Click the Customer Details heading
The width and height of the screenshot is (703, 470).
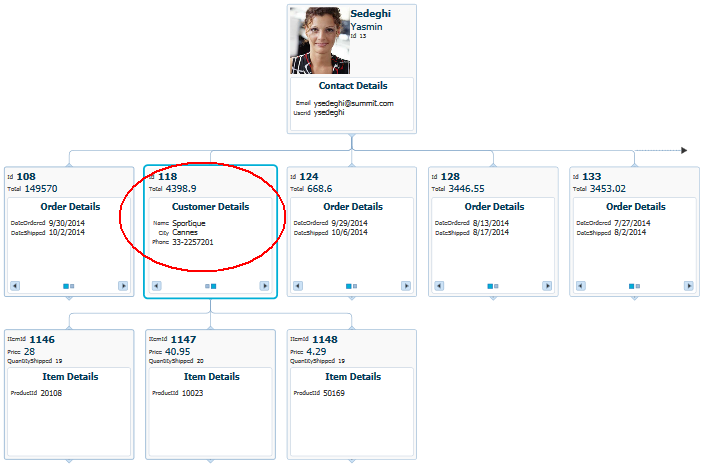click(x=210, y=207)
